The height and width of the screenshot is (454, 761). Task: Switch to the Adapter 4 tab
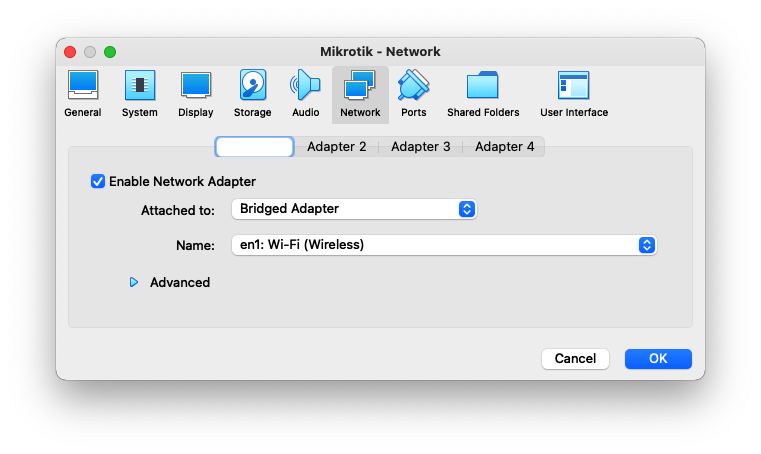coord(504,147)
